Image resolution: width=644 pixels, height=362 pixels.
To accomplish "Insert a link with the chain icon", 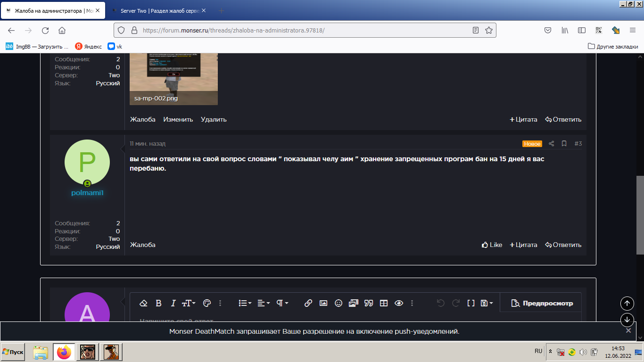I will pos(308,303).
